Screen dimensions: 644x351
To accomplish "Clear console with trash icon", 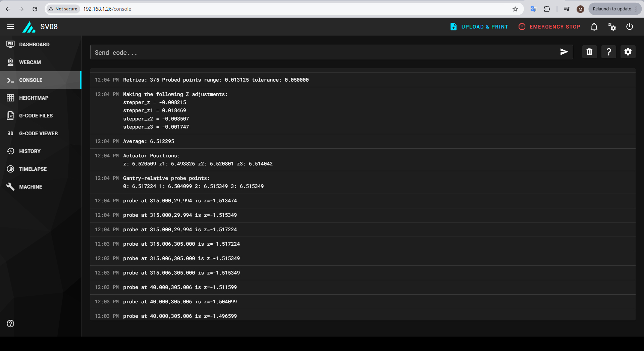I will pyautogui.click(x=589, y=52).
